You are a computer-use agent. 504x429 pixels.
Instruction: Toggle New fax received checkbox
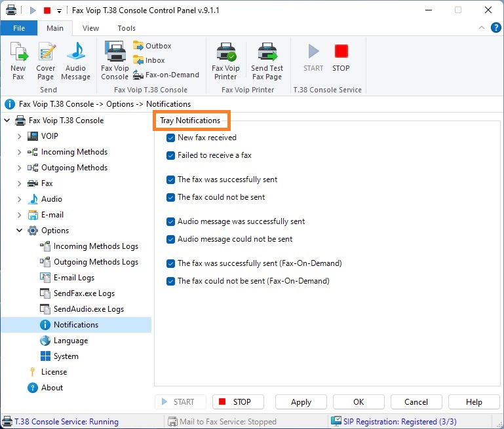[x=170, y=138]
